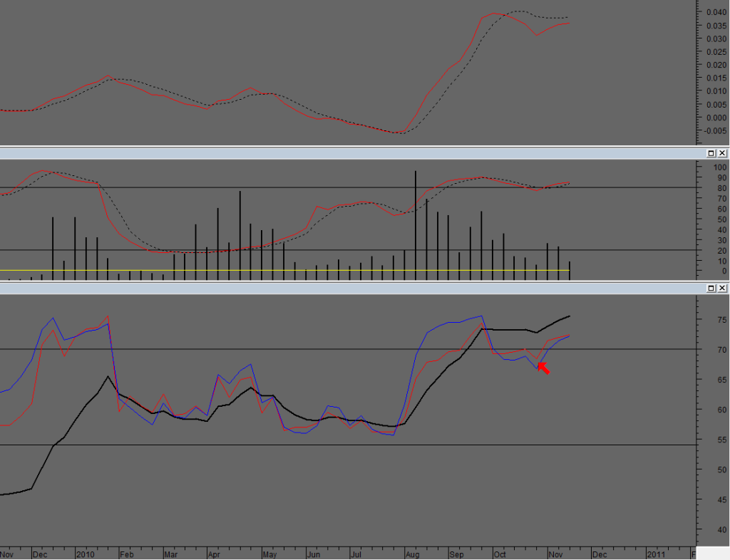
Task: Click the '0.000' value on top panel scale
Action: tap(716, 118)
